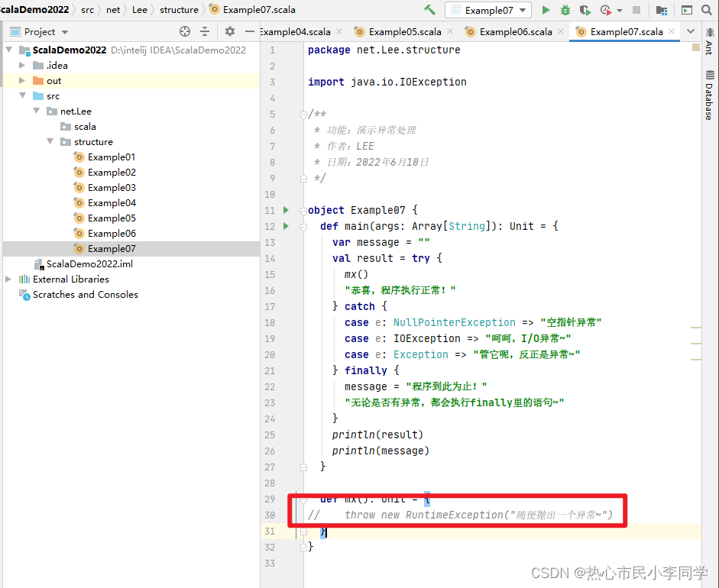Collapse the ScalaDemo2022 project root

click(8, 50)
